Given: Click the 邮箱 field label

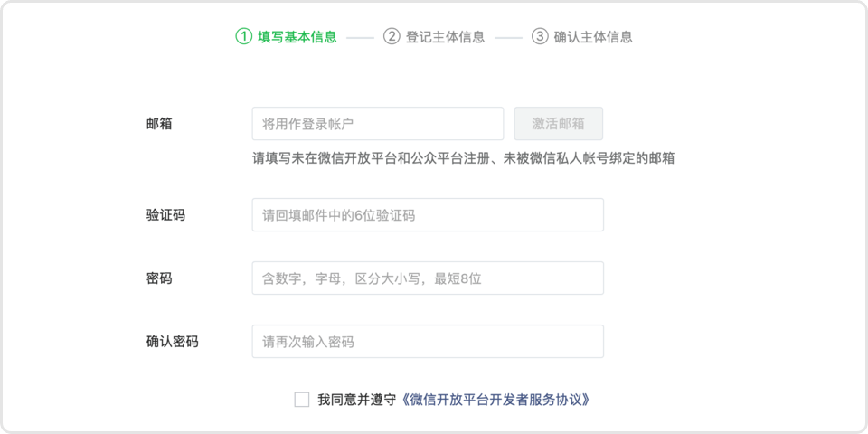Looking at the screenshot, I should [x=159, y=124].
